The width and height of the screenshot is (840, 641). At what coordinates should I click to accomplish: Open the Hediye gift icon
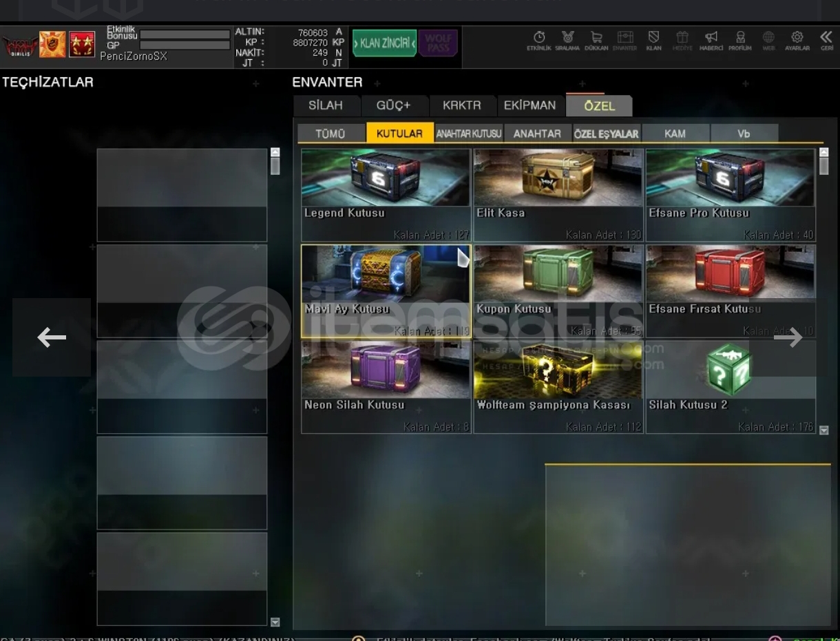click(x=682, y=41)
